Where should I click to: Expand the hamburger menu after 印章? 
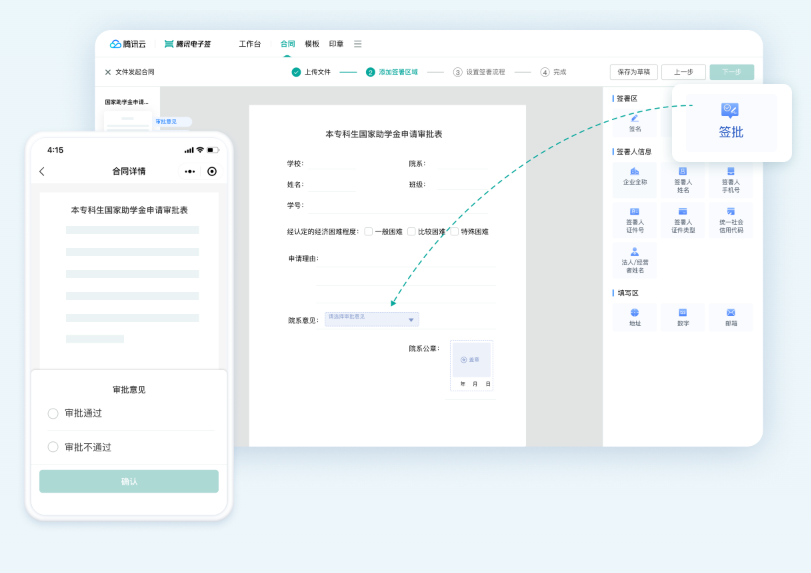(358, 44)
